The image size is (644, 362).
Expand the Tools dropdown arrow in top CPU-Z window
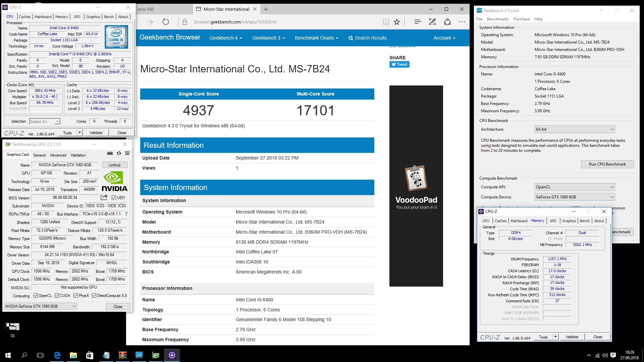pyautogui.click(x=80, y=133)
